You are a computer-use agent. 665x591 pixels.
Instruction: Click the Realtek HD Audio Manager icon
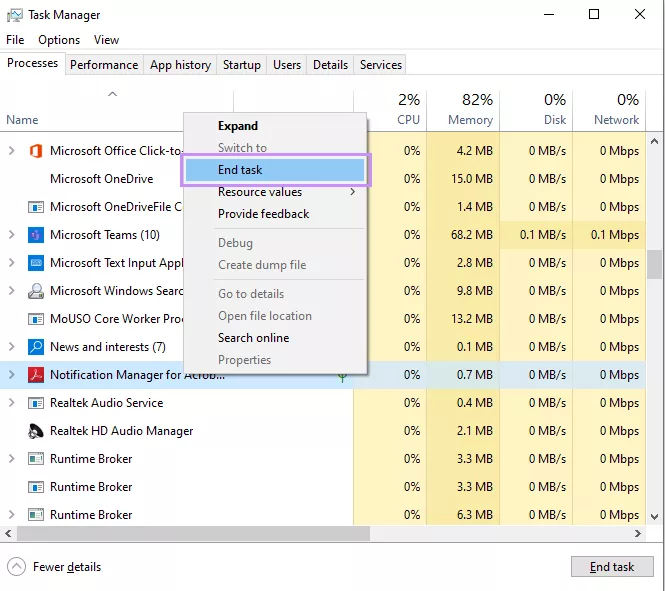[36, 431]
